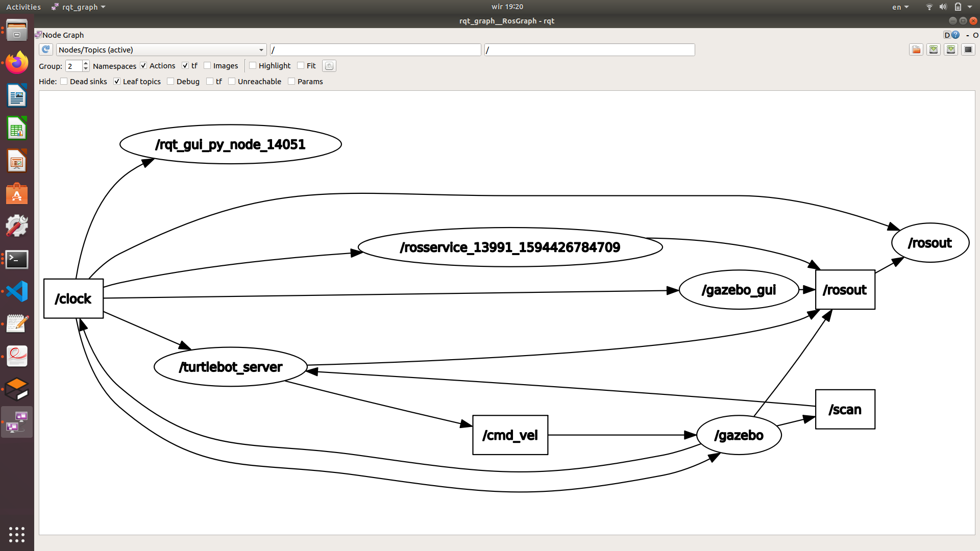Click the /turtlebot_server node
This screenshot has height=551, width=980.
[231, 367]
